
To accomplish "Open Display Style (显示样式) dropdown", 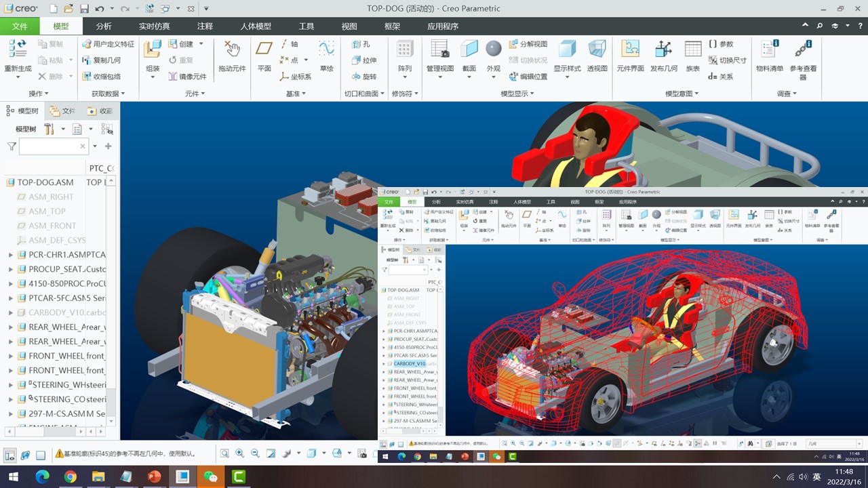I will tap(567, 77).
